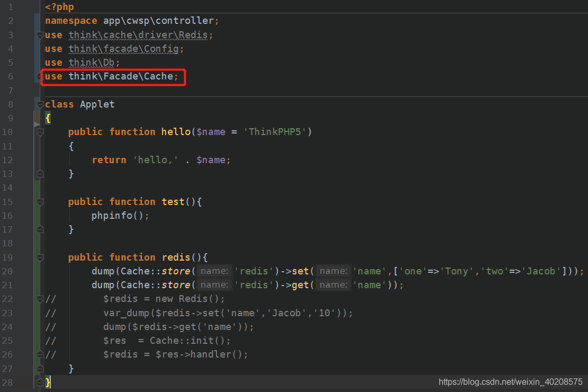This screenshot has width=588, height=392.
Task: Collapse the Applet class body
Action: [x=39, y=104]
